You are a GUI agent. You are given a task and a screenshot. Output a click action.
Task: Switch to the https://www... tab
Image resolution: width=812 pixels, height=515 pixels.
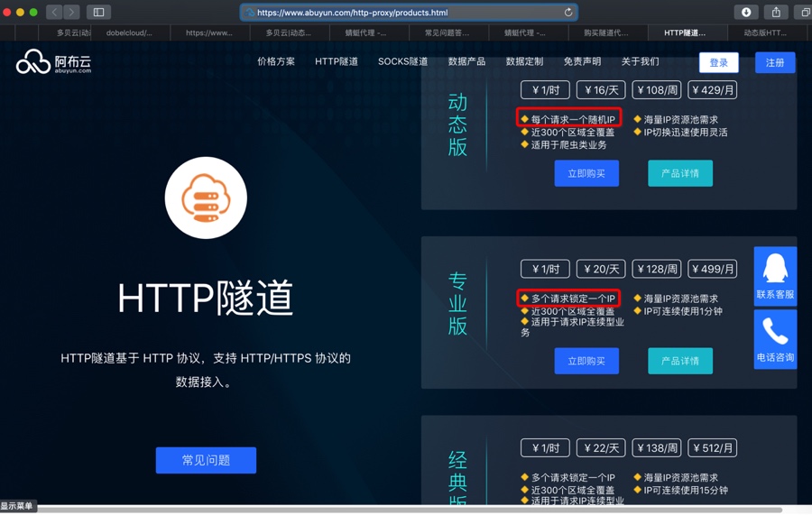click(x=209, y=32)
